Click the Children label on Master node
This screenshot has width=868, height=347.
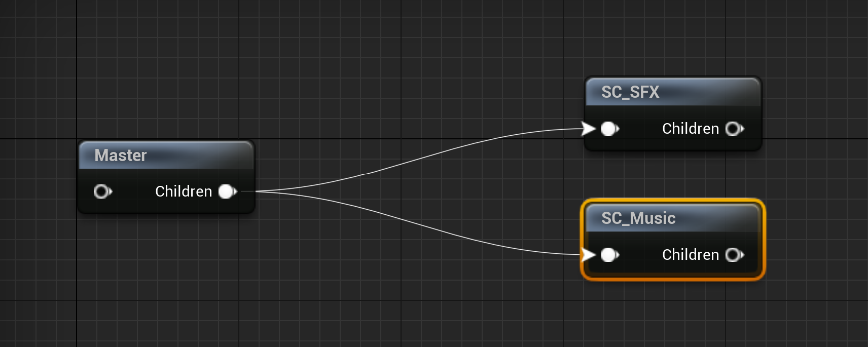point(184,191)
